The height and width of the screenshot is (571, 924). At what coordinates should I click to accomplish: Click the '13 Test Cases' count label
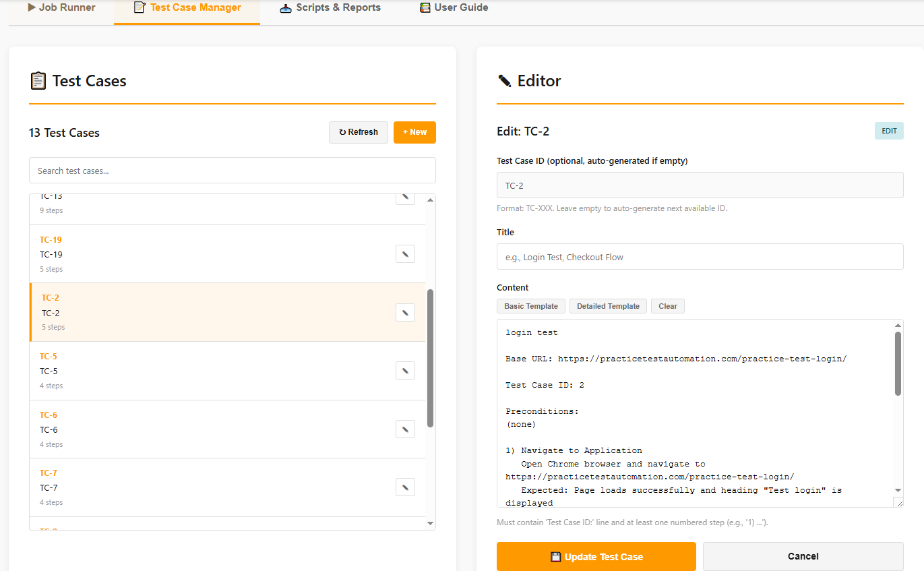pyautogui.click(x=64, y=133)
